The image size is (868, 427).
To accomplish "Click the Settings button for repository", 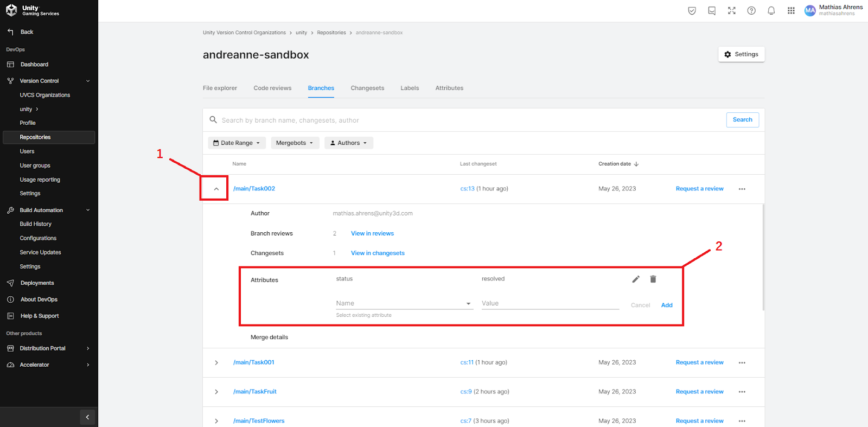I will click(x=741, y=54).
